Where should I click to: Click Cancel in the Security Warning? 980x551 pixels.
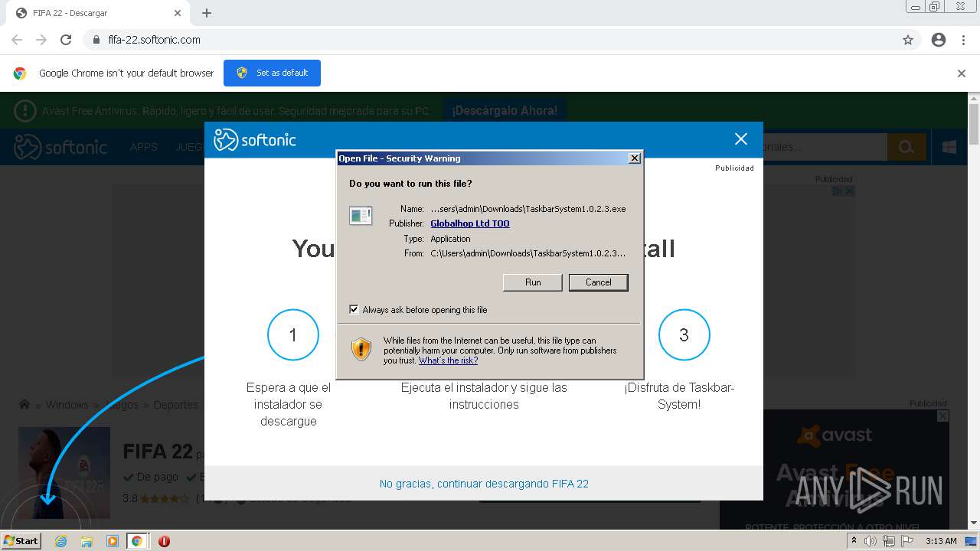pos(598,282)
